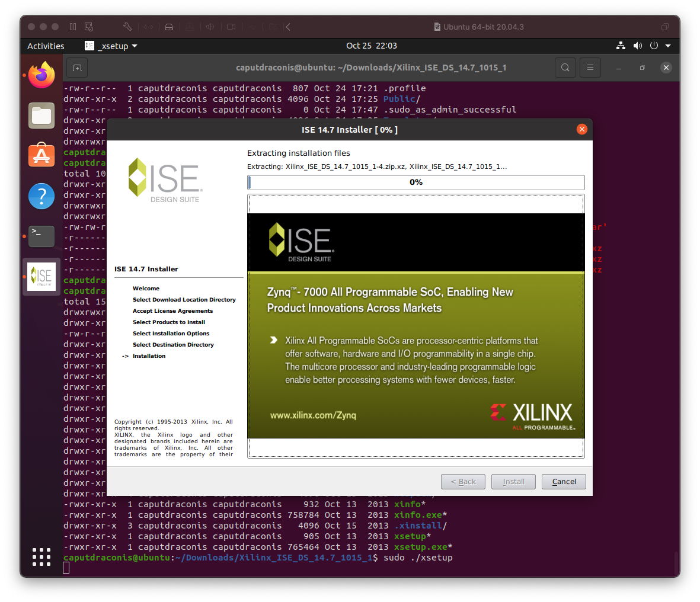Open the VMware snapshots icon
Image resolution: width=700 pixels, height=602 pixels.
89,27
